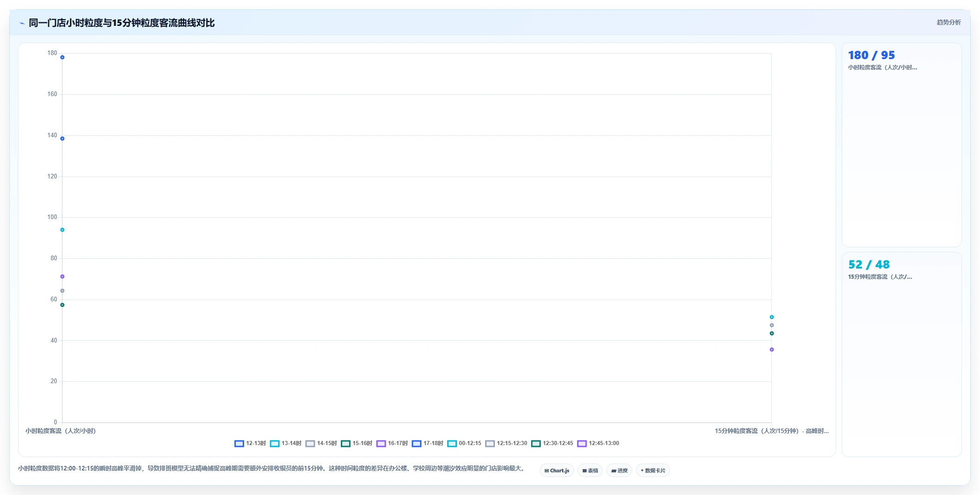The width and height of the screenshot is (980, 495).
Task: Toggle the 00-12:15 legend item
Action: coord(464,444)
